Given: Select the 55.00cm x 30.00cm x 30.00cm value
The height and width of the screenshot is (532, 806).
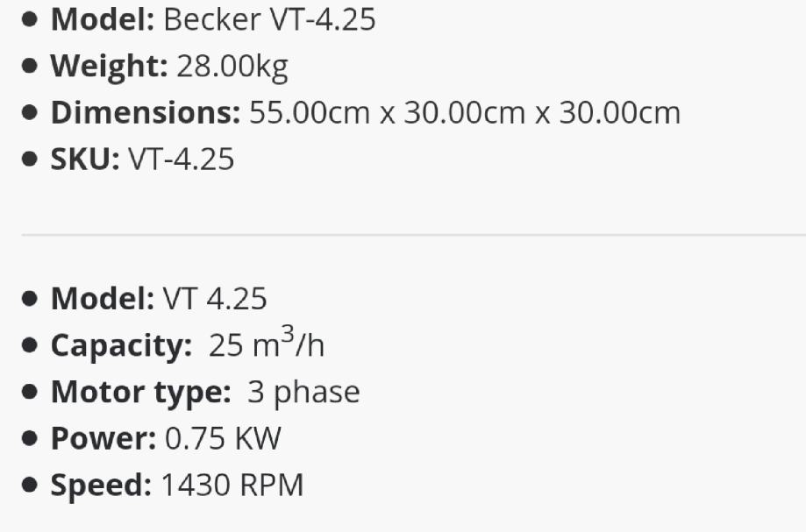Looking at the screenshot, I should (464, 113).
